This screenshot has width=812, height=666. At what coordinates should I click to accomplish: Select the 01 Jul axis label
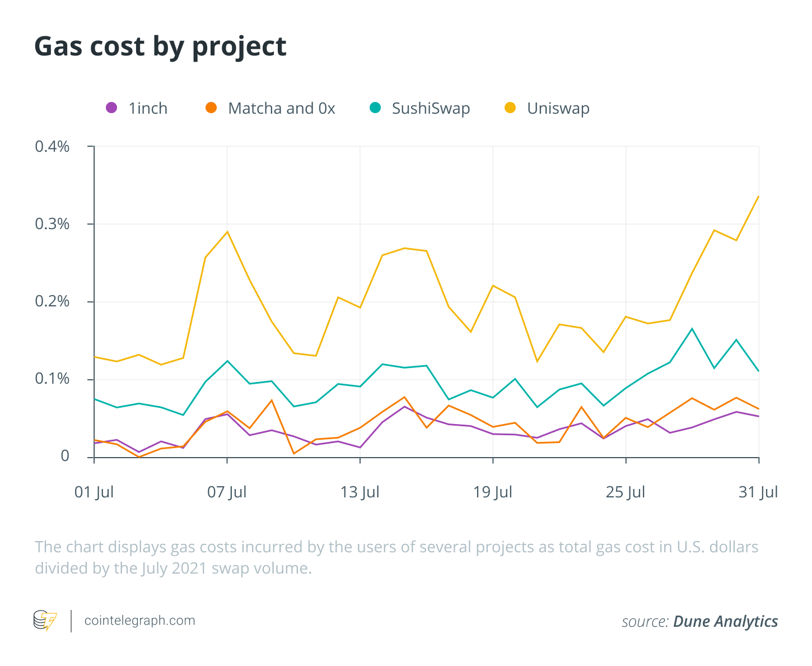pos(94,492)
